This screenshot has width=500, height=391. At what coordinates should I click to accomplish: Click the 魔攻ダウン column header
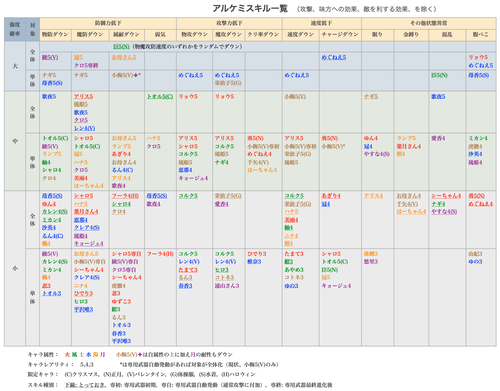point(229,34)
